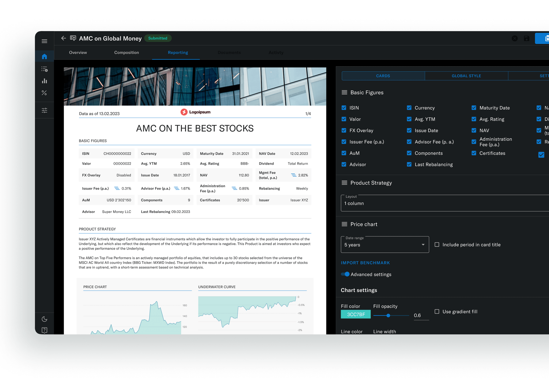Select the Home icon in the sidebar

coord(44,56)
